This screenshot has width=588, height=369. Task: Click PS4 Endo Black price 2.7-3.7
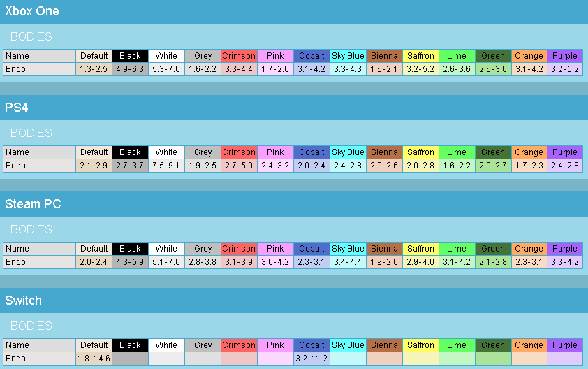pyautogui.click(x=130, y=166)
